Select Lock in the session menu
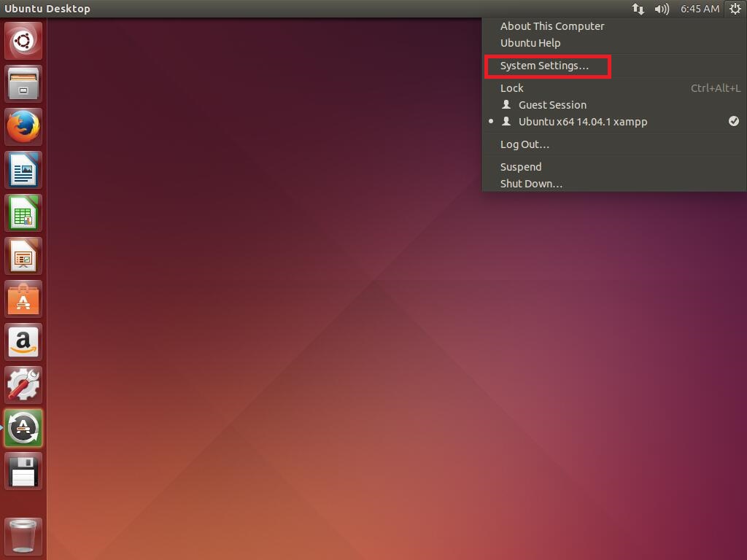The height and width of the screenshot is (560, 747). (614, 88)
